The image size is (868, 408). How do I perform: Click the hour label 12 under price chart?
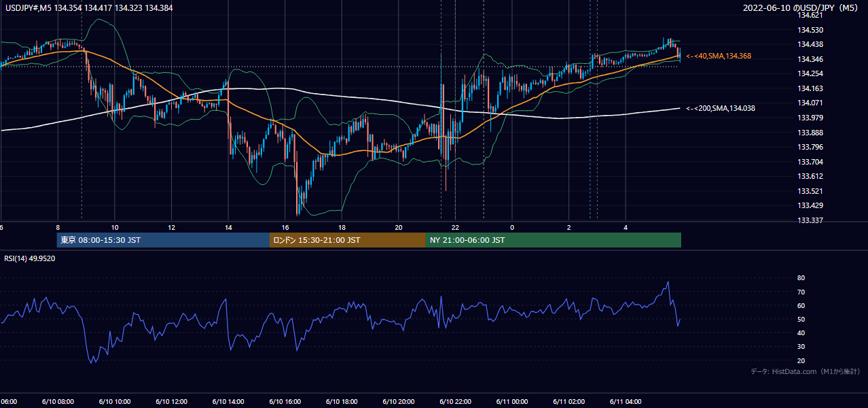pyautogui.click(x=172, y=227)
